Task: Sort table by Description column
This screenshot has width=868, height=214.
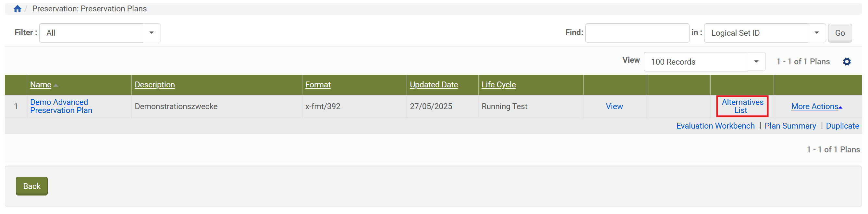Action: pyautogui.click(x=155, y=84)
